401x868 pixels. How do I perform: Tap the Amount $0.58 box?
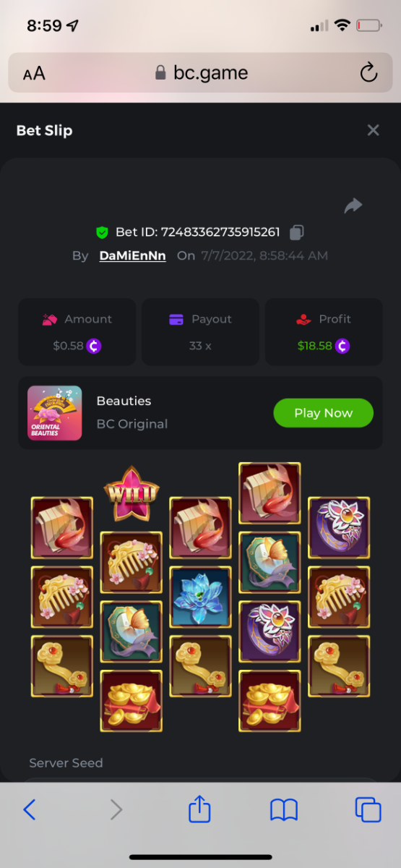click(77, 332)
